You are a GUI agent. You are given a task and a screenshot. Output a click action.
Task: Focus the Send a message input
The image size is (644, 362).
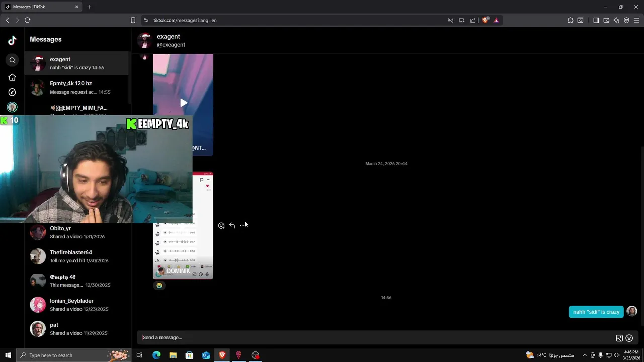pos(375,338)
